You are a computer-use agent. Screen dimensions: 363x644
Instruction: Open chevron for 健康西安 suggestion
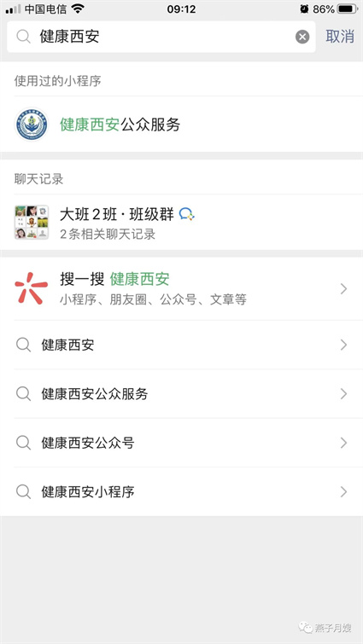tap(343, 345)
